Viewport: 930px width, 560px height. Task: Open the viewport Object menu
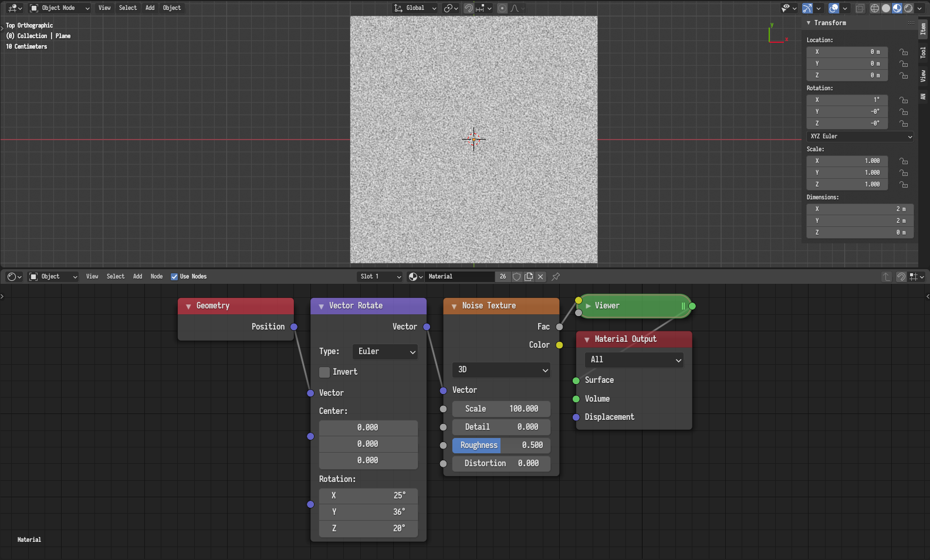click(172, 8)
